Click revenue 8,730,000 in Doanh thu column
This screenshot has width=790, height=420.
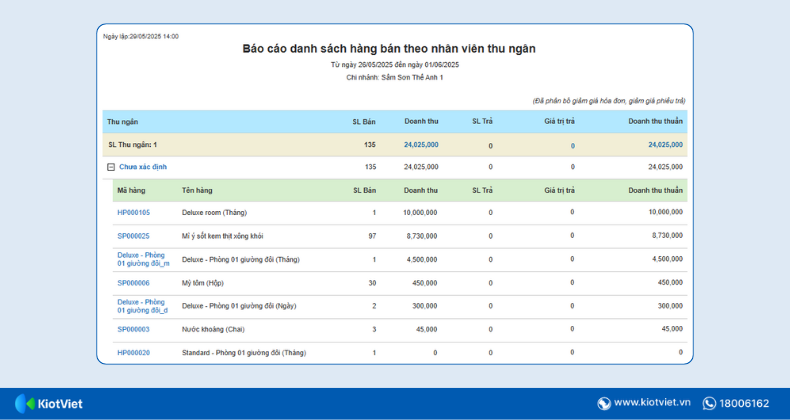point(422,236)
